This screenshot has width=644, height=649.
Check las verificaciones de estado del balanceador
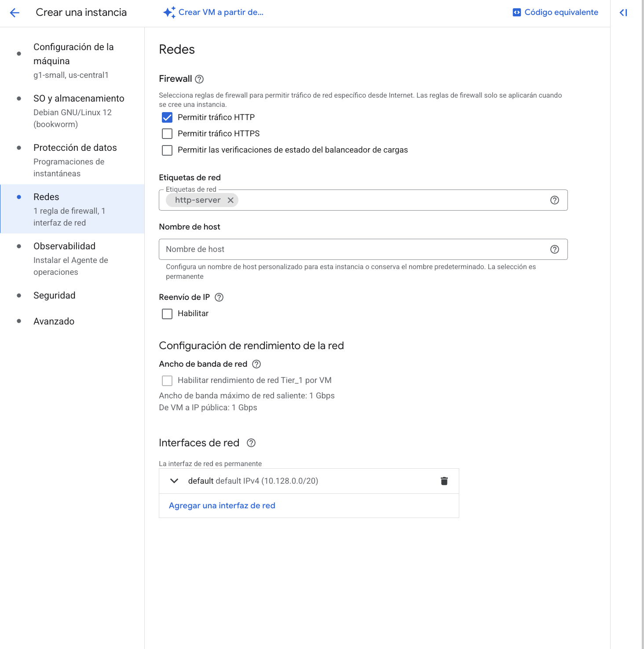pos(167,150)
